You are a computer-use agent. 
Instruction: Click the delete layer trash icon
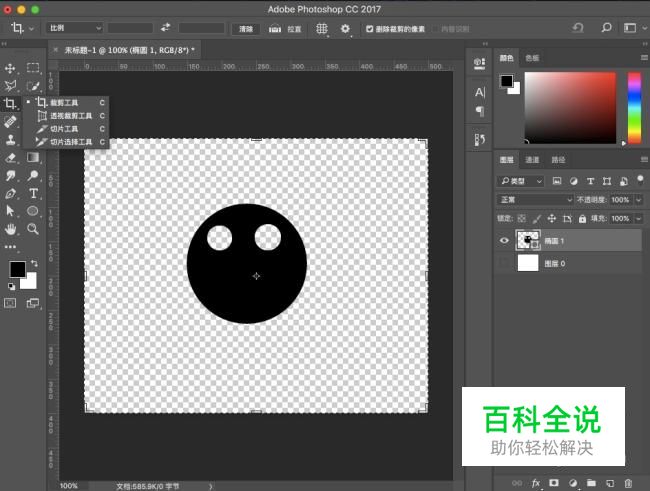pyautogui.click(x=628, y=483)
